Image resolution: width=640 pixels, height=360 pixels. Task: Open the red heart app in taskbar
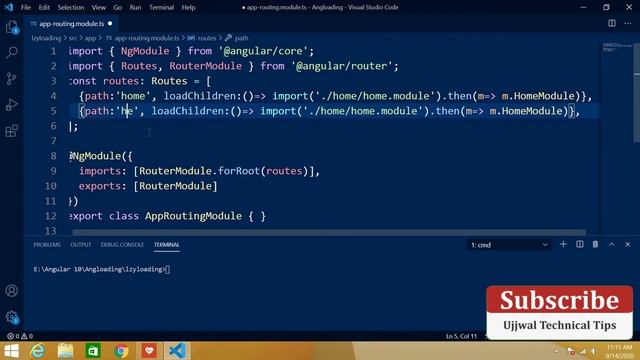tap(149, 351)
